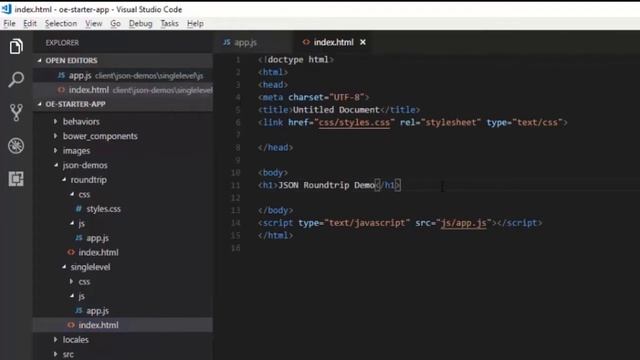Click JS icon of app.js in Open Editors
640x360 pixels.
coord(61,75)
